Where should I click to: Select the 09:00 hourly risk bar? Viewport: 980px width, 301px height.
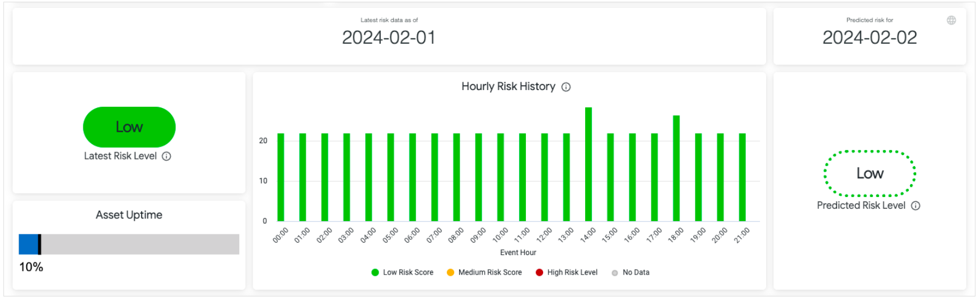point(478,177)
